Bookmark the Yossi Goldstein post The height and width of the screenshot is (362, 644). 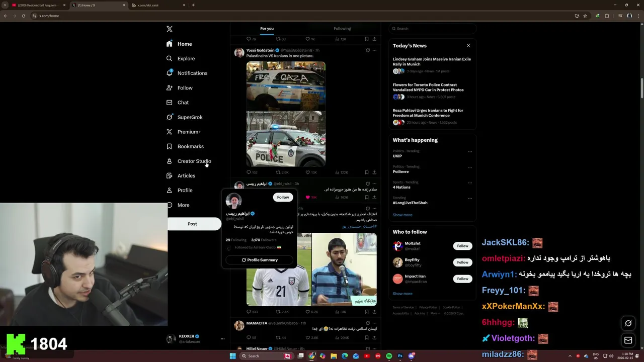click(x=367, y=172)
